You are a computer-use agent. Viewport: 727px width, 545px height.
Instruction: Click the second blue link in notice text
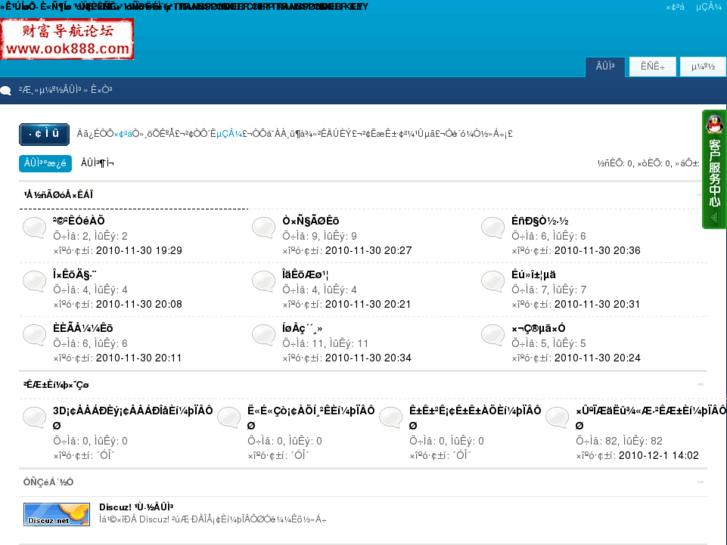click(x=229, y=134)
